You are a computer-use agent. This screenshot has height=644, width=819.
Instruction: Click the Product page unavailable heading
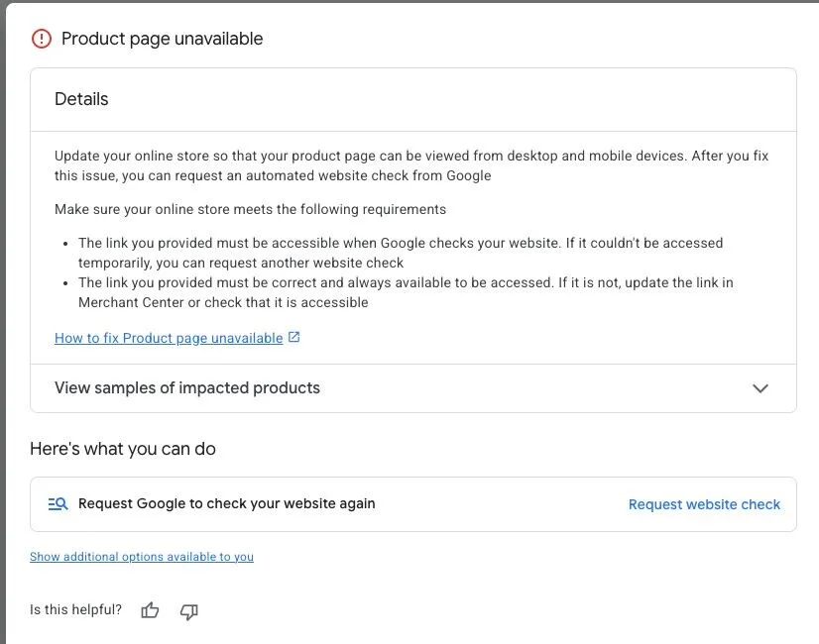162,39
